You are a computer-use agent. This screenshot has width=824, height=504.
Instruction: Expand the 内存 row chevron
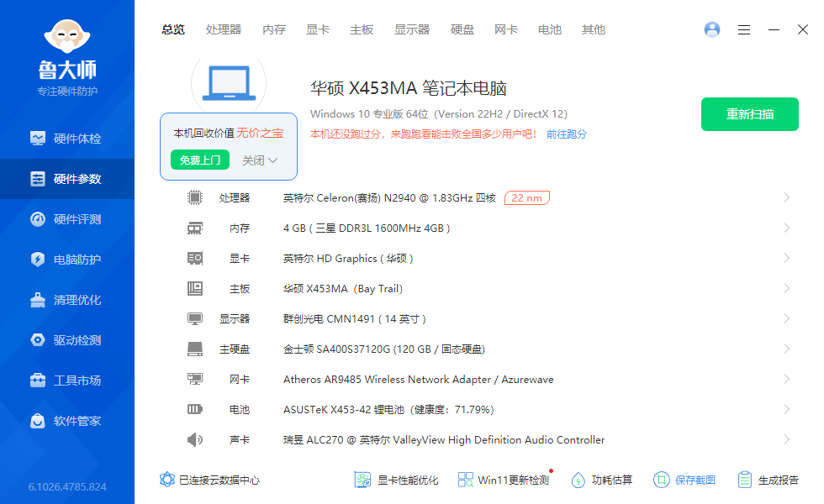[787, 228]
